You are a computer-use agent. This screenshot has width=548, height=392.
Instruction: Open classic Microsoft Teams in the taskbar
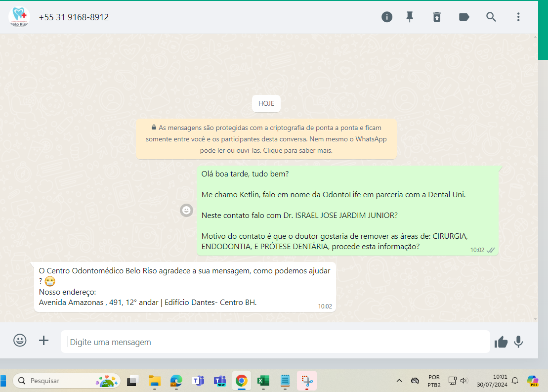click(198, 381)
